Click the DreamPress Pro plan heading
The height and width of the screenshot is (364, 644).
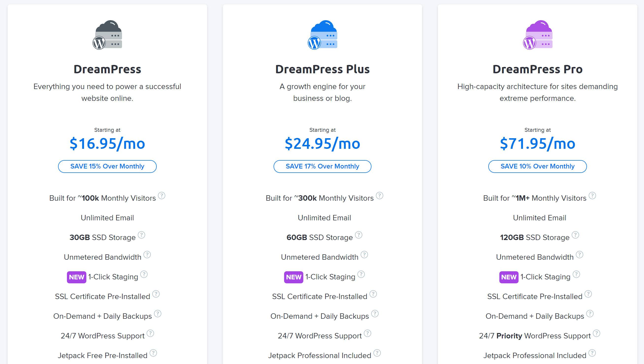tap(537, 70)
